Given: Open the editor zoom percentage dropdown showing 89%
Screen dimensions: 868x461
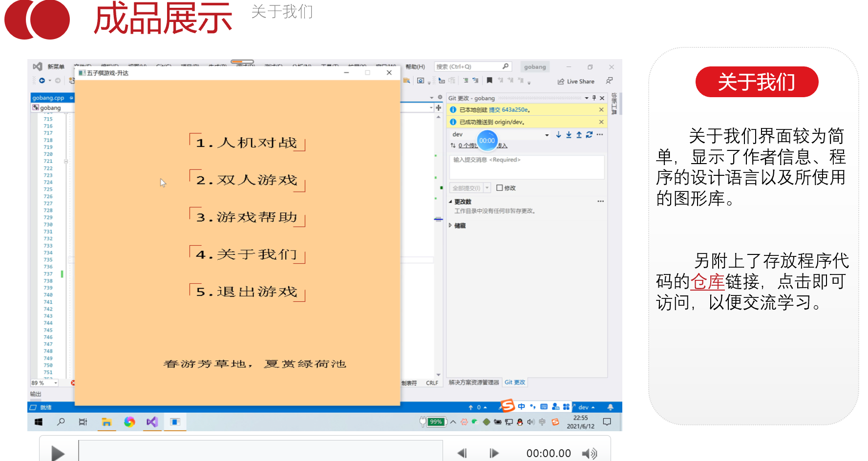Looking at the screenshot, I should click(x=55, y=382).
